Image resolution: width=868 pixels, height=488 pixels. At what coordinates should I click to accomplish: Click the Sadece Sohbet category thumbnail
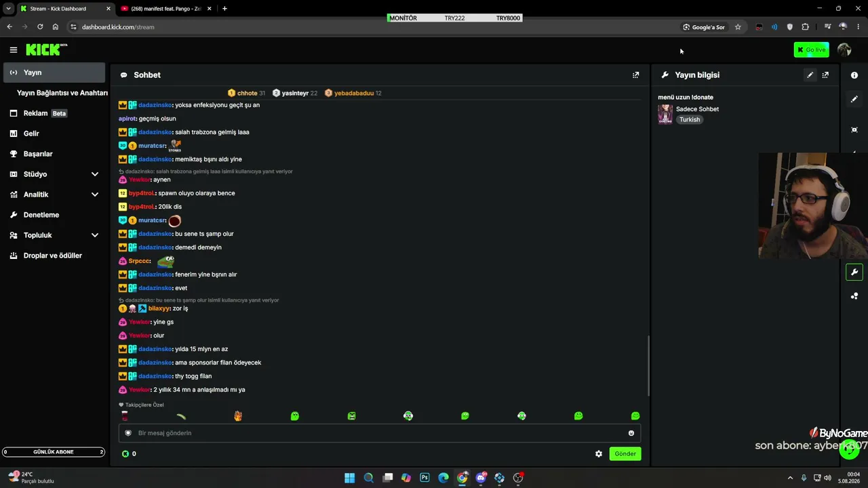pos(665,115)
